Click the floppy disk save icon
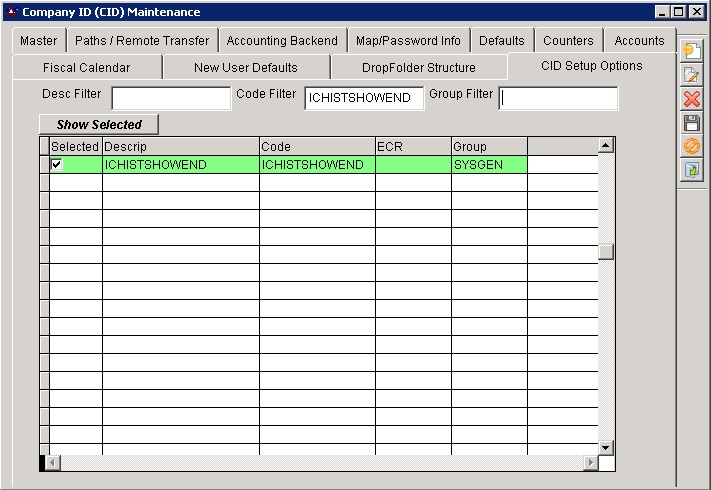Image resolution: width=711 pixels, height=490 pixels. [x=691, y=123]
